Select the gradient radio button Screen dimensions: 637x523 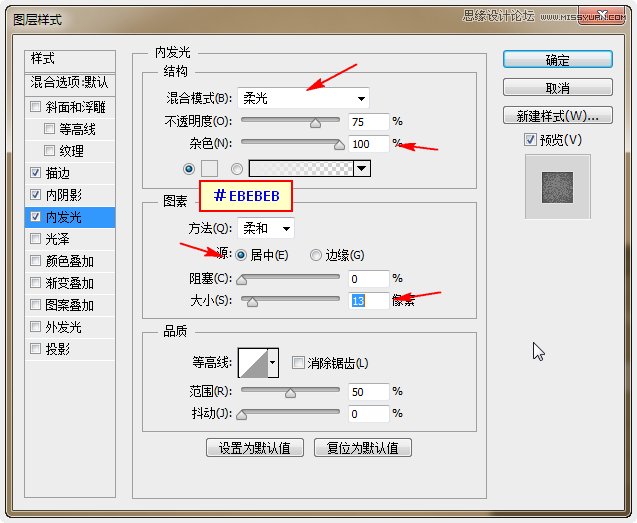pos(237,169)
